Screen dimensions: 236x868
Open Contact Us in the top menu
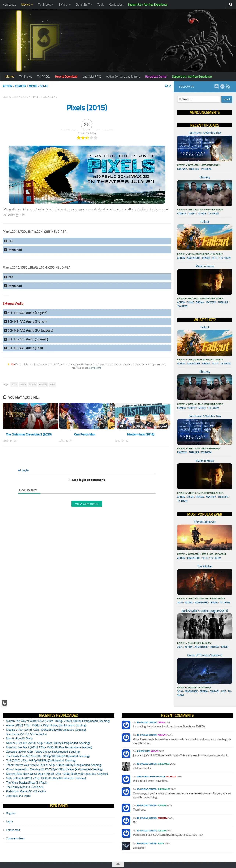116,5
